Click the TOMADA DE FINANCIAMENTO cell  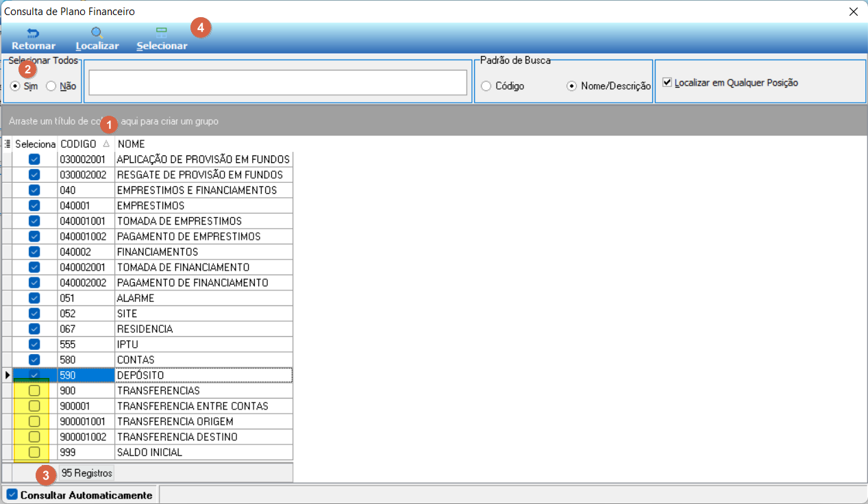click(203, 267)
